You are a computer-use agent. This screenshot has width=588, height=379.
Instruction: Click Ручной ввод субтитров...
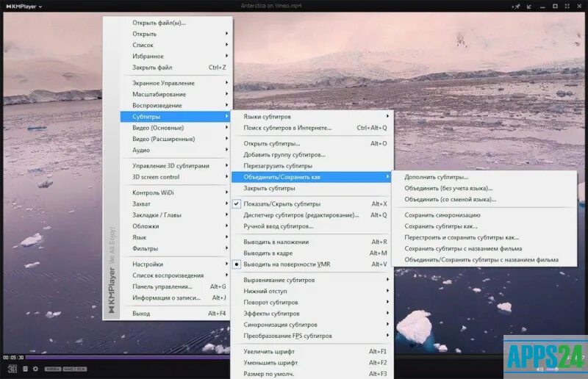313,226
